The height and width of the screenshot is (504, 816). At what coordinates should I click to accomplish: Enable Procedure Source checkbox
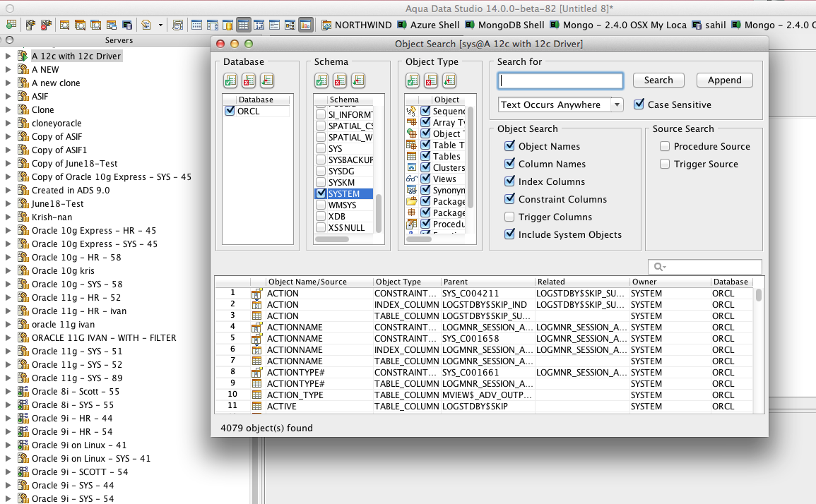point(665,146)
